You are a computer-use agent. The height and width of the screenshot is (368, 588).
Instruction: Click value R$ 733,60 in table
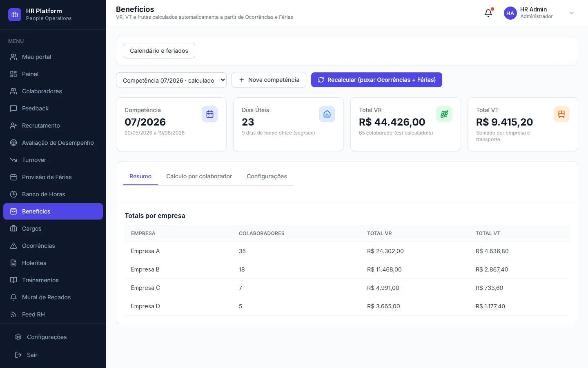(489, 288)
